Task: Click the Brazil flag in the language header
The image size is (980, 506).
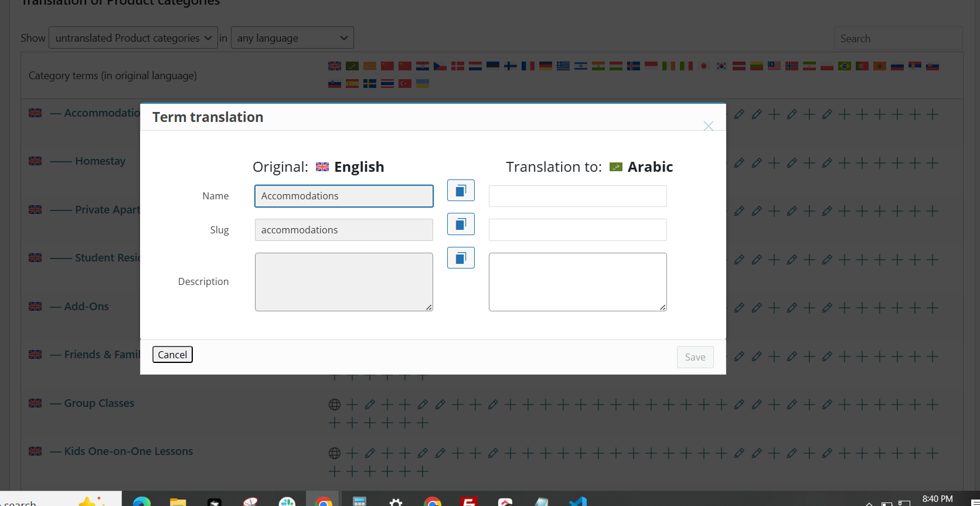Action: click(x=845, y=66)
